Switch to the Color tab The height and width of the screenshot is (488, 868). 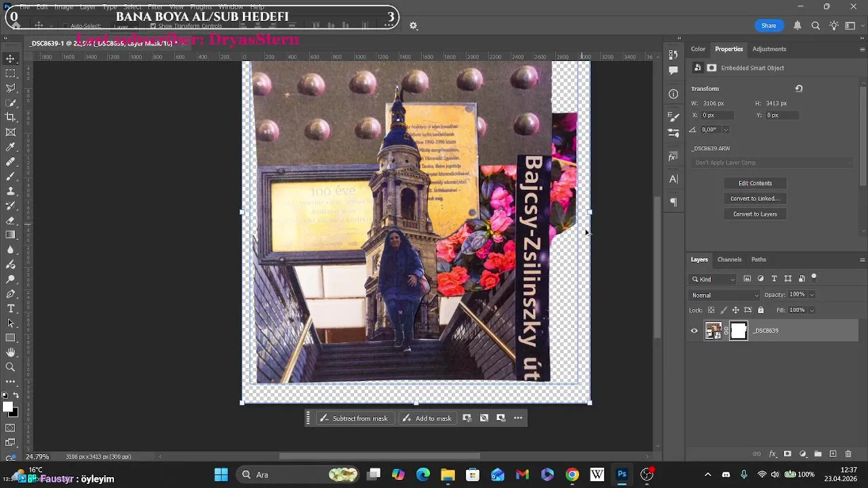(x=698, y=49)
